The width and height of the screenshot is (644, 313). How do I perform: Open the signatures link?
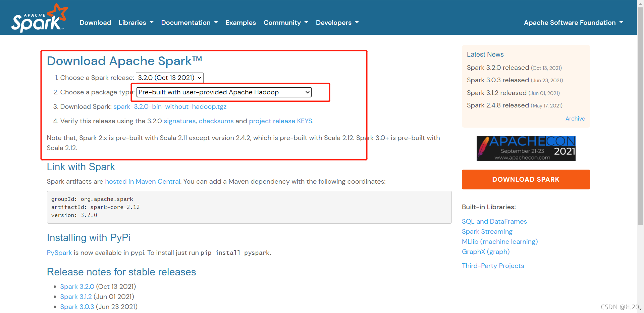tap(179, 121)
